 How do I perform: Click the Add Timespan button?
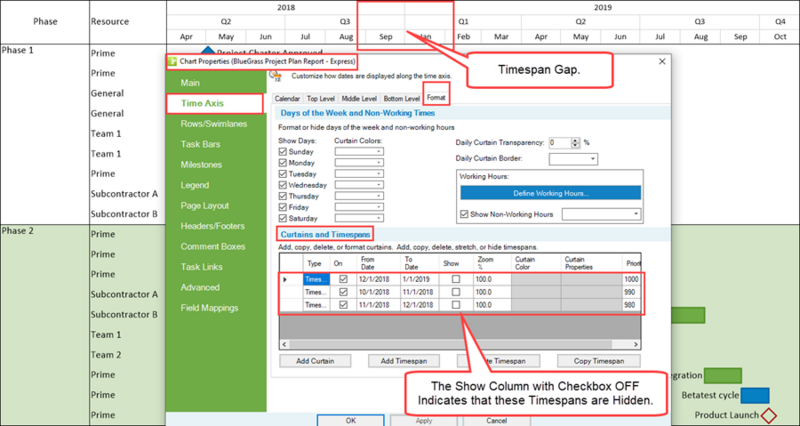404,361
